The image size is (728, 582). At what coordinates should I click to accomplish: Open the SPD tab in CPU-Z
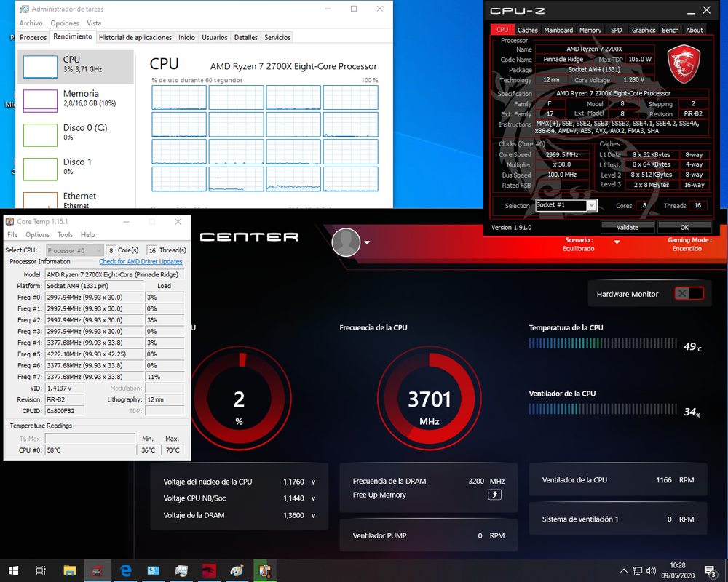[x=616, y=30]
